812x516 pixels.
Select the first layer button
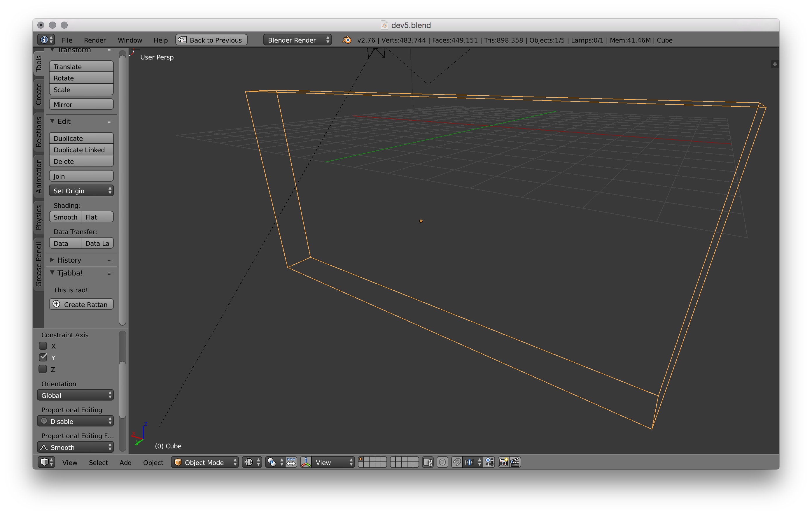(361, 459)
